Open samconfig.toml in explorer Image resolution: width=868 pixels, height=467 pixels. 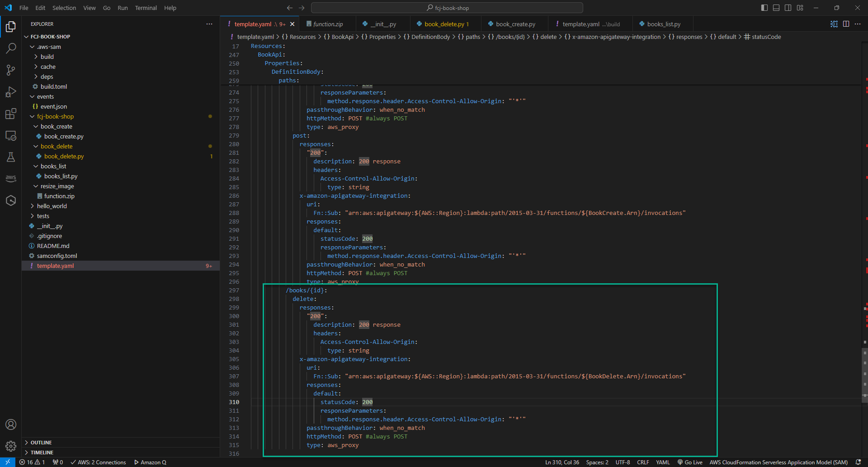coord(121,256)
